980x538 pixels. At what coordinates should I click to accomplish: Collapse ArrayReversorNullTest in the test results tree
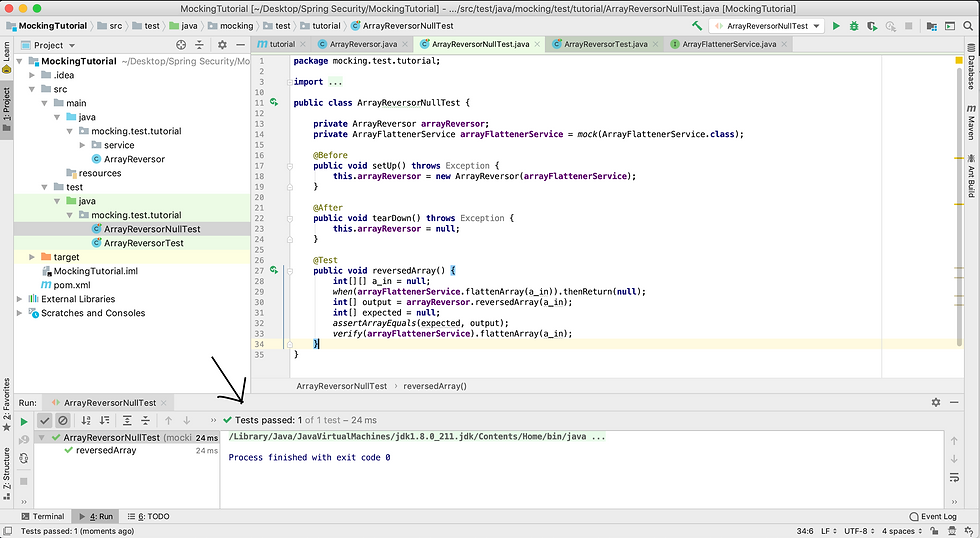point(41,437)
